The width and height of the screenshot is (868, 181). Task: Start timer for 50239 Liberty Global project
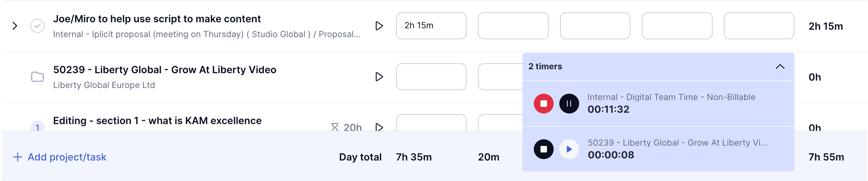point(379,77)
